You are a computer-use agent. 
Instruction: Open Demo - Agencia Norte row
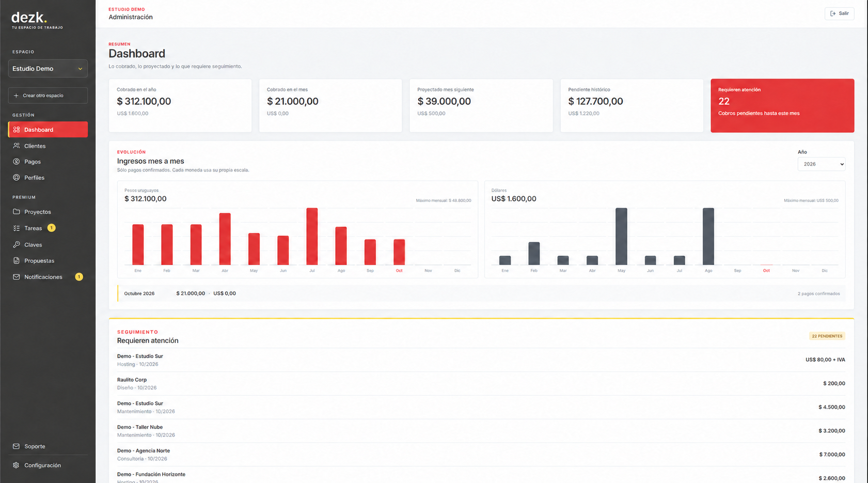[x=481, y=455]
